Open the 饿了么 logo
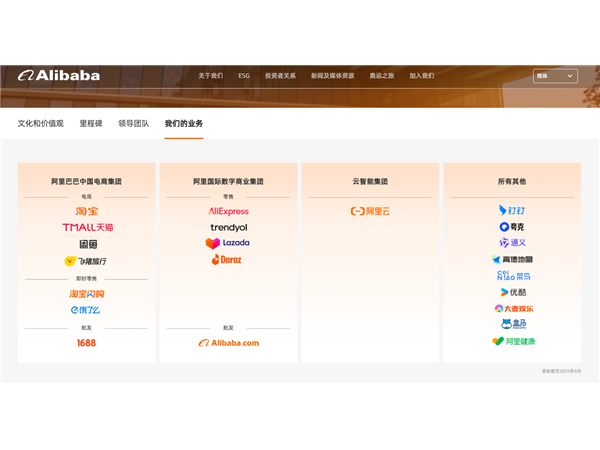The width and height of the screenshot is (600, 450). [x=85, y=310]
